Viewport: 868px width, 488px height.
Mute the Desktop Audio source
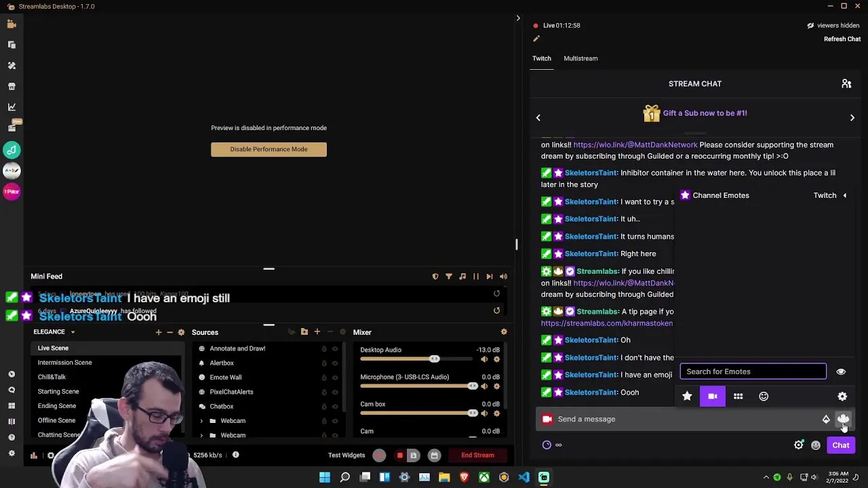pyautogui.click(x=484, y=359)
